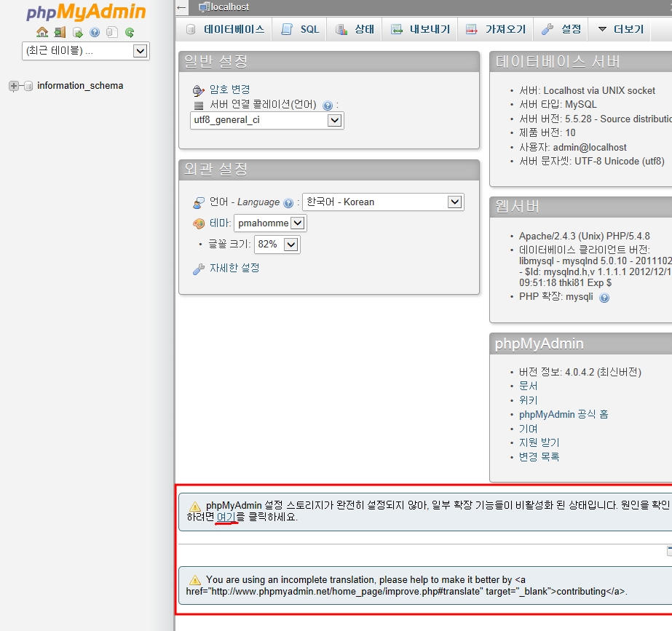672x631 pixels.
Task: Open the 더보기 (More) menu
Action: (x=620, y=29)
